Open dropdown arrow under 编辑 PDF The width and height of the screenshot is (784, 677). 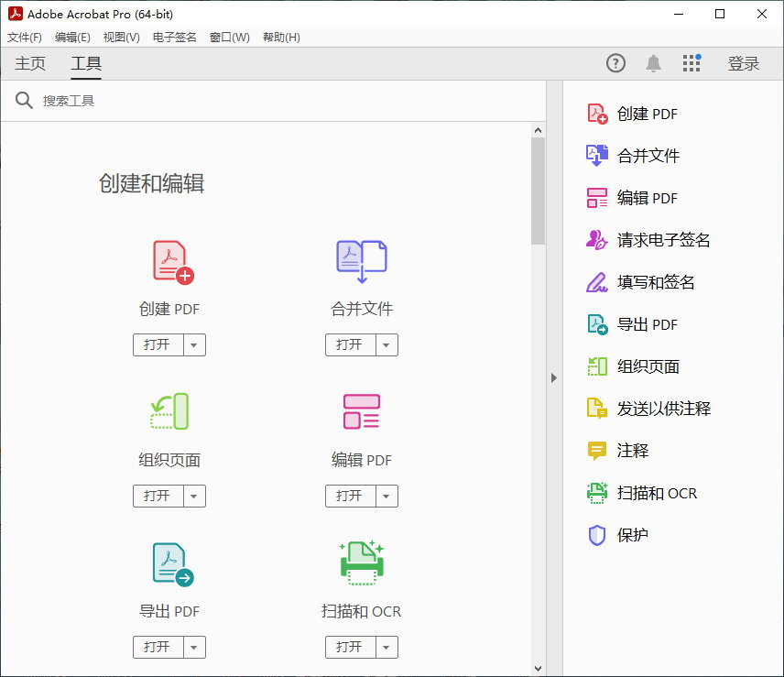pos(387,497)
